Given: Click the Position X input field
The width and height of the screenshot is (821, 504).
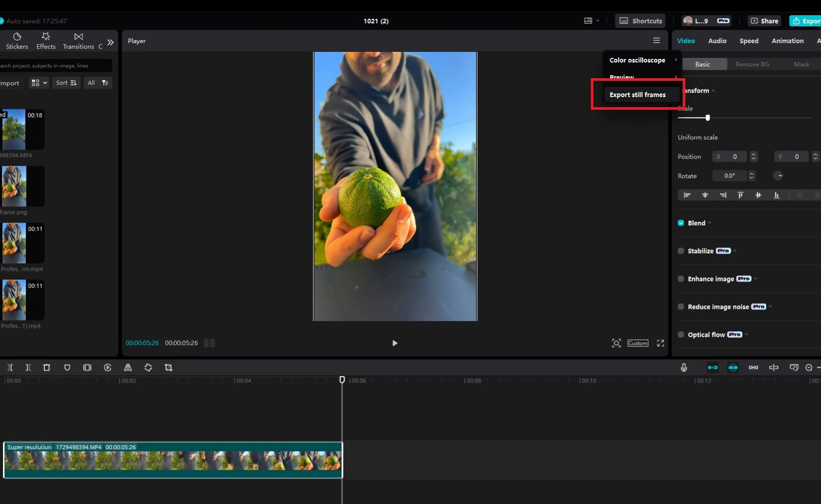Looking at the screenshot, I should pyautogui.click(x=729, y=156).
